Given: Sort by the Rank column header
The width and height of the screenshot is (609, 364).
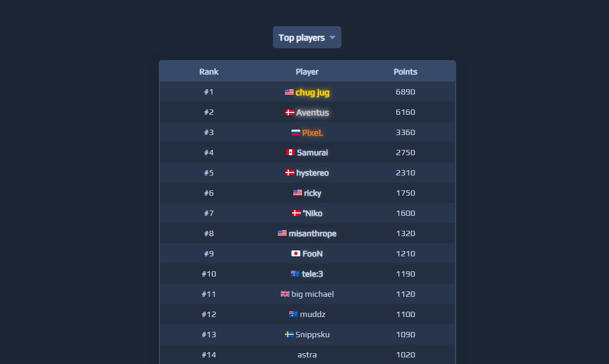Looking at the screenshot, I should (209, 72).
